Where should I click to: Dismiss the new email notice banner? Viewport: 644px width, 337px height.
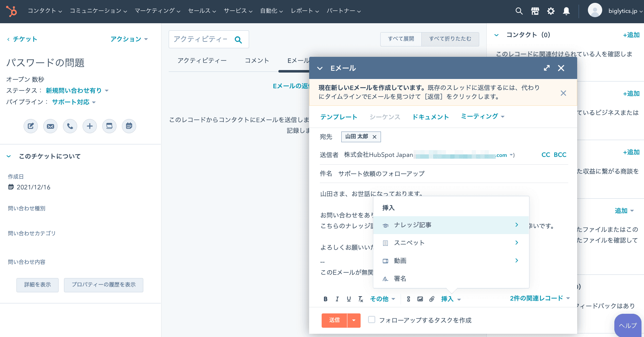[563, 93]
